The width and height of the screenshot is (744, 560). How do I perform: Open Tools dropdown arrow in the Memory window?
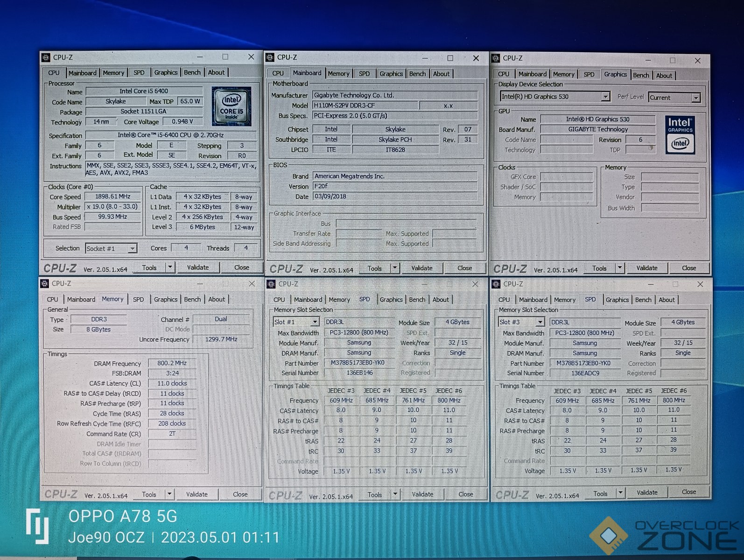169,494
